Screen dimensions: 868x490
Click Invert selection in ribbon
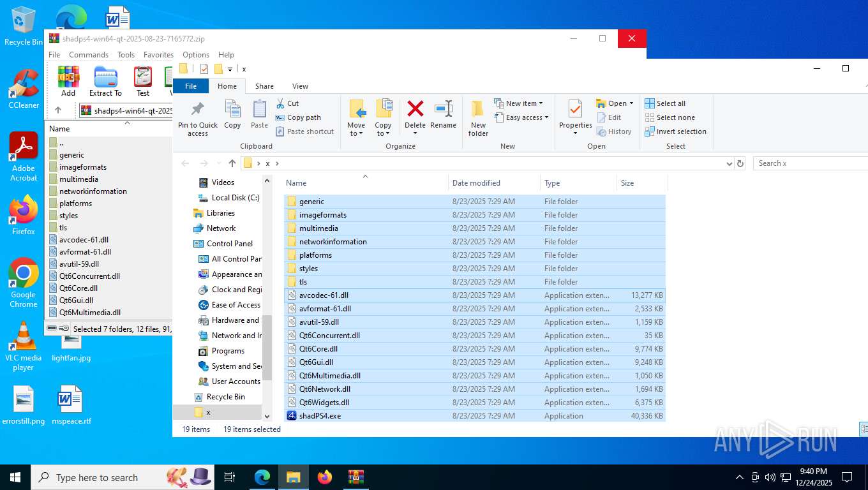(675, 131)
